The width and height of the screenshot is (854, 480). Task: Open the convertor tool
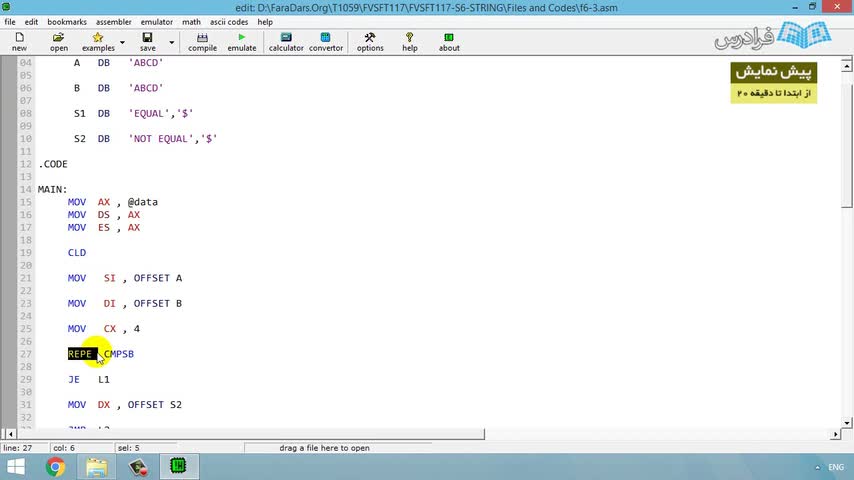tap(326, 41)
